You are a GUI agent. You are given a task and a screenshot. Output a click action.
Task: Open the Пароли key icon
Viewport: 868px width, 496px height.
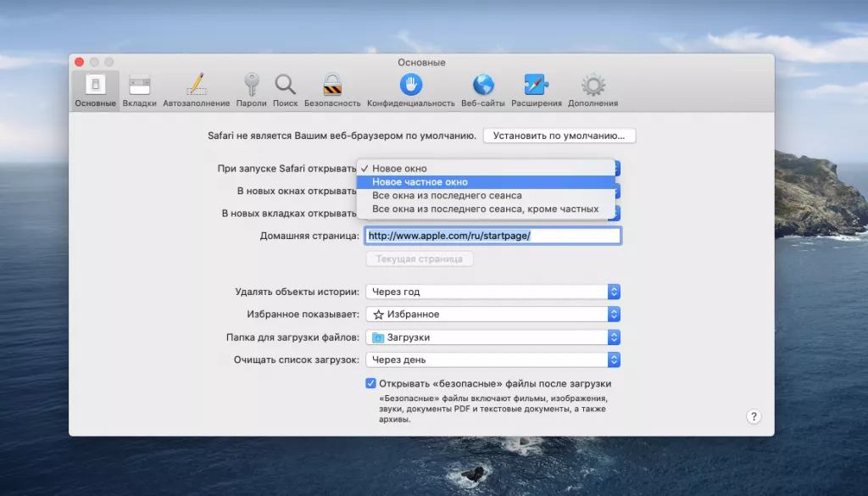point(251,86)
